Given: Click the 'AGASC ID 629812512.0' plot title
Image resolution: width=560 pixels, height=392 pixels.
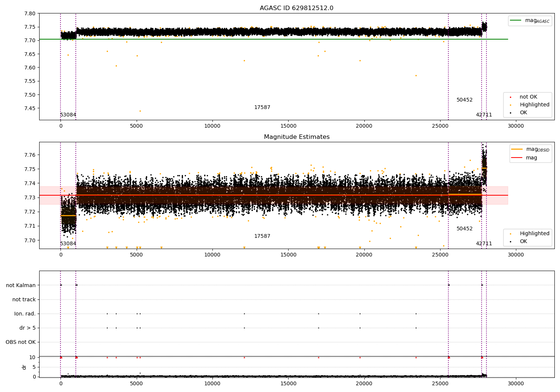Looking at the screenshot, I should [x=296, y=8].
